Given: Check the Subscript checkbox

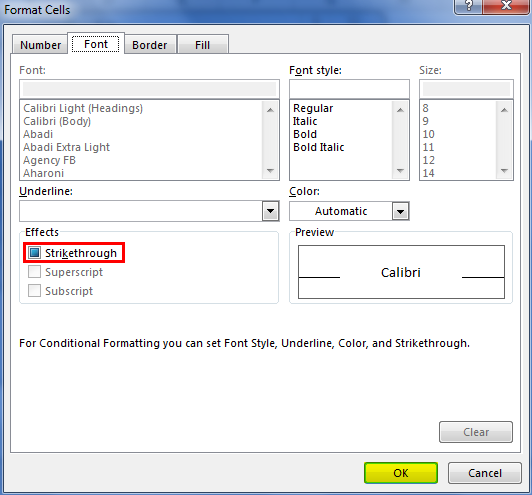Looking at the screenshot, I should (x=34, y=291).
